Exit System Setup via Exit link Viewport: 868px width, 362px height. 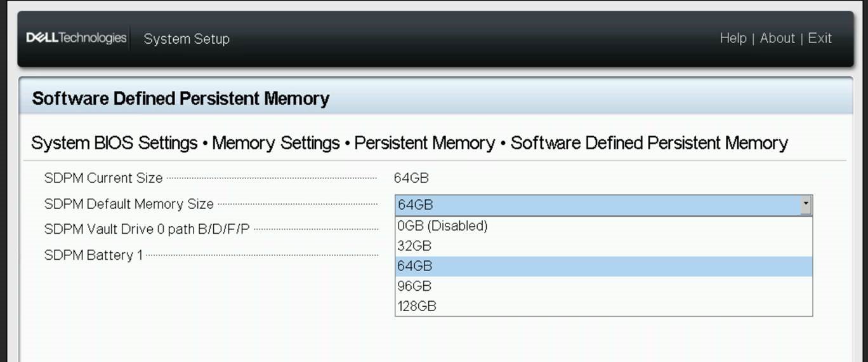[x=820, y=38]
